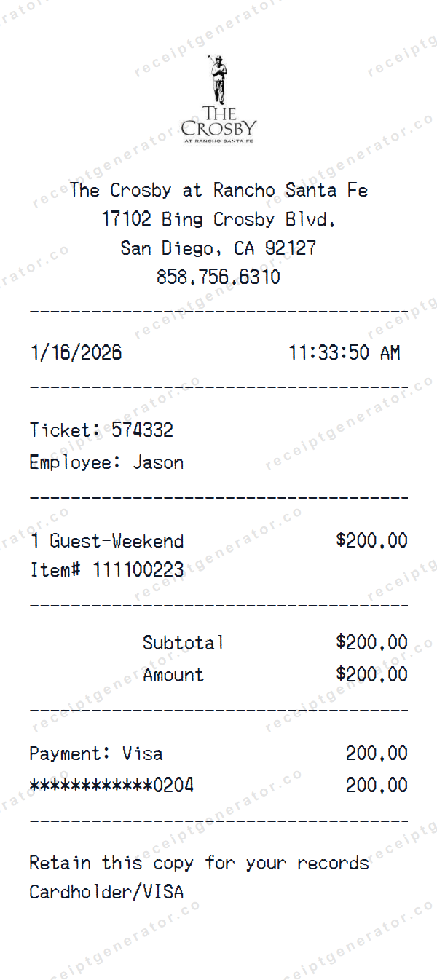Click the Subtotal label

point(183,643)
